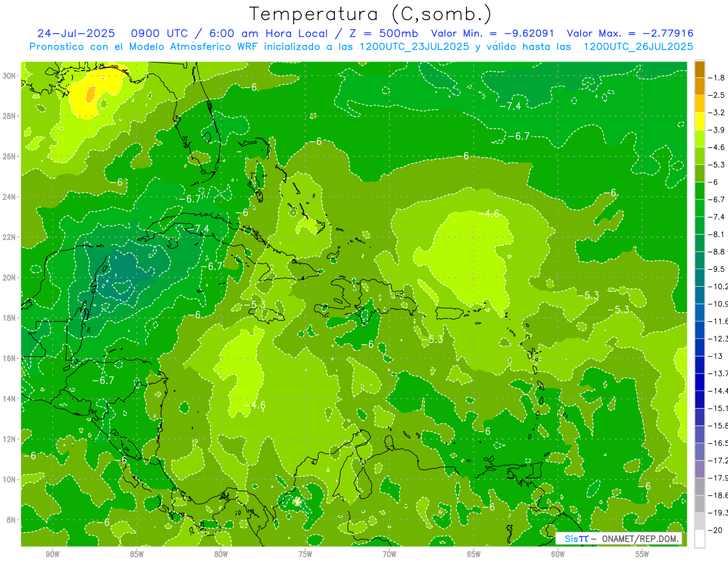
Task: Click color bar swatch between -9.5 and -10.2
Action: click(x=699, y=277)
